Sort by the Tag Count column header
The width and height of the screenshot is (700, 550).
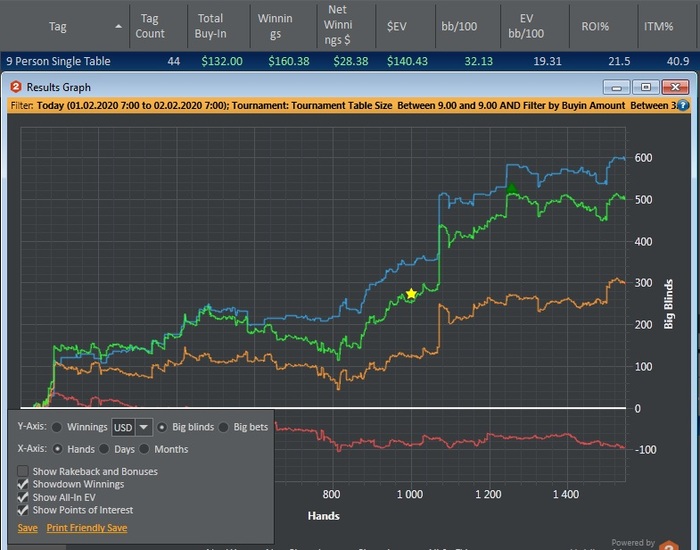click(150, 26)
